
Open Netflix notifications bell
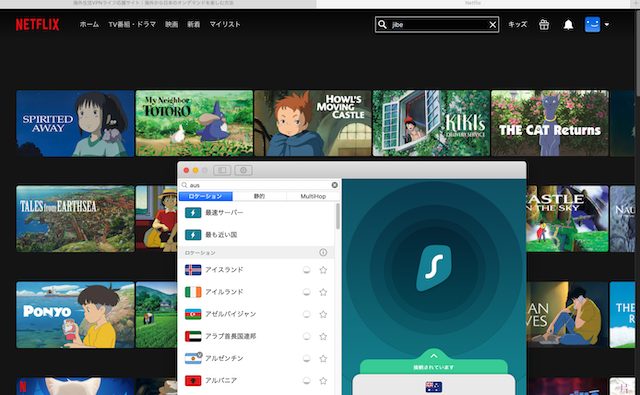[x=568, y=24]
